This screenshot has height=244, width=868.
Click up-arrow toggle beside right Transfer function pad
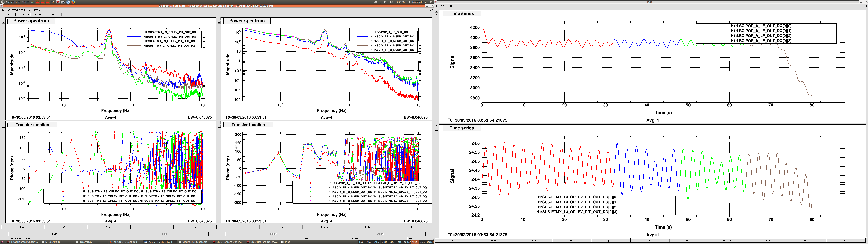pyautogui.click(x=219, y=126)
